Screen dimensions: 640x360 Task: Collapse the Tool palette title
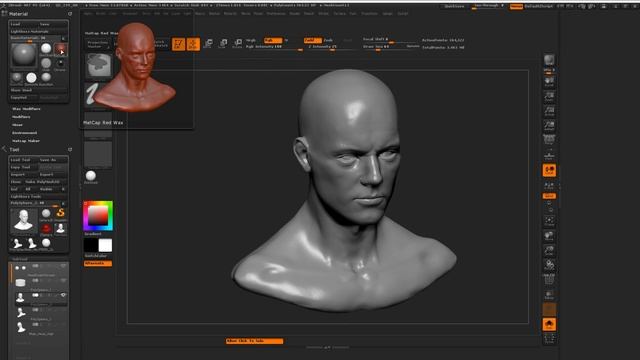[x=14, y=150]
